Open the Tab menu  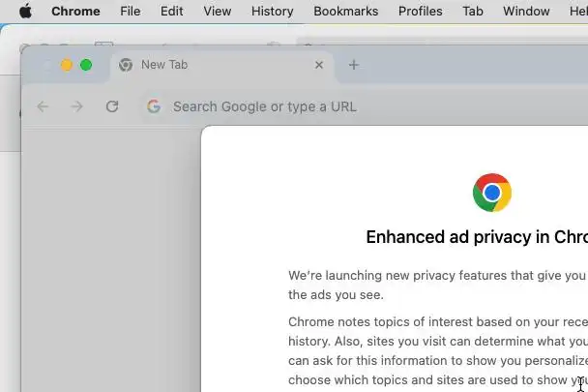coord(473,12)
